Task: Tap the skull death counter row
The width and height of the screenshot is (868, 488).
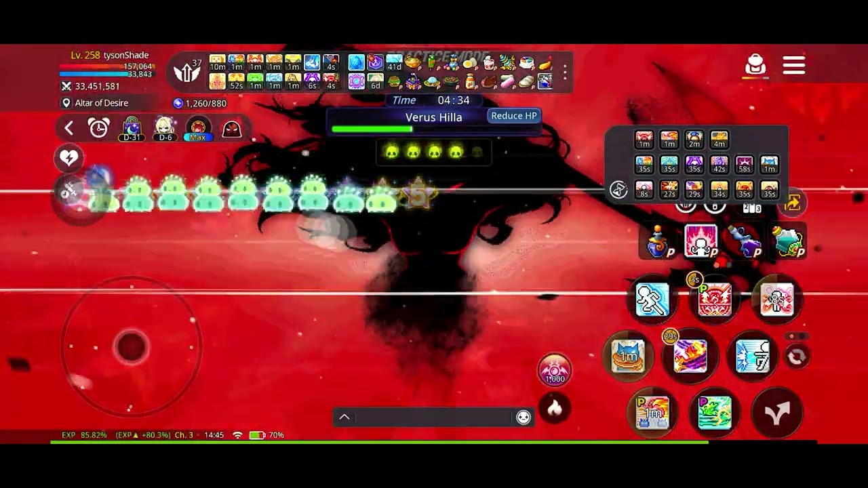Action: 434,152
